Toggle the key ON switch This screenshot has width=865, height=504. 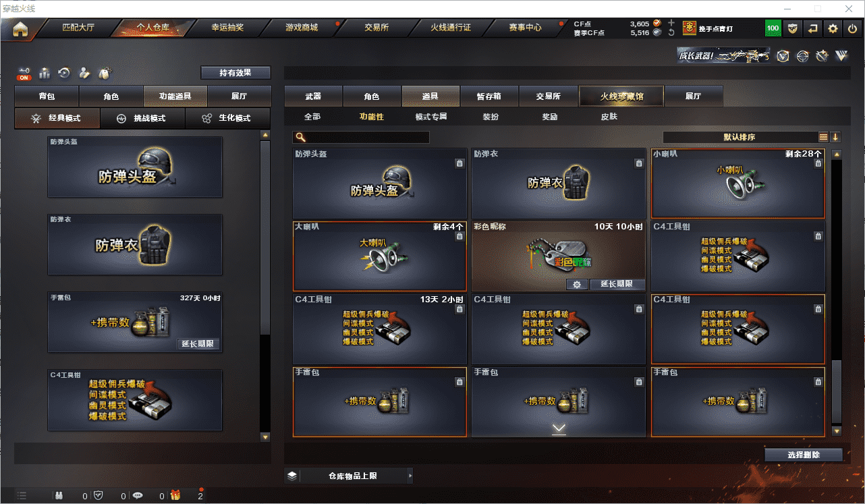click(24, 74)
